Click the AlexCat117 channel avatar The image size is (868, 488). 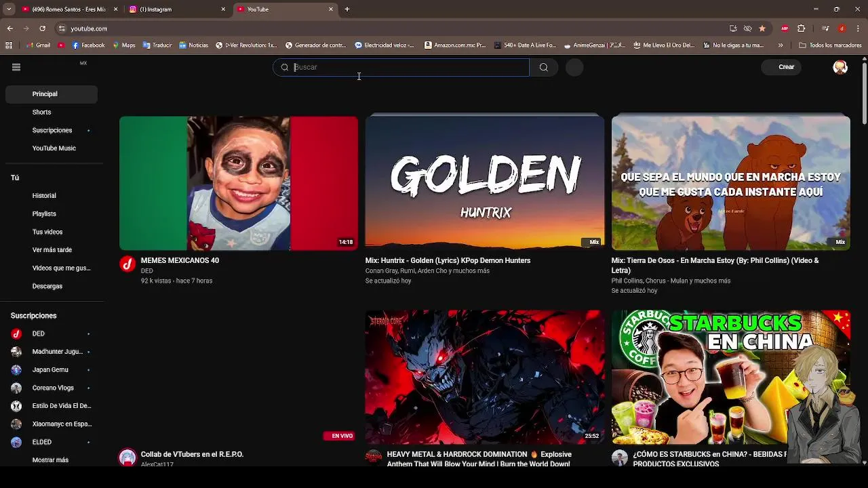click(127, 457)
